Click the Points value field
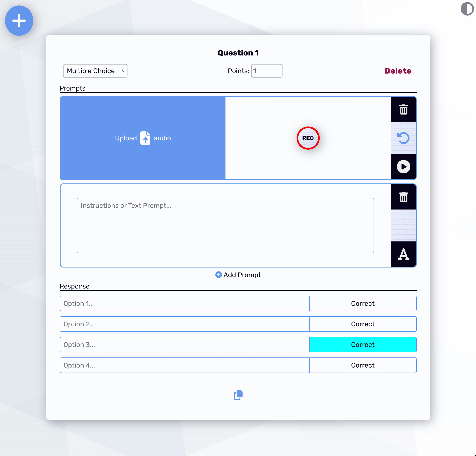 tap(267, 71)
